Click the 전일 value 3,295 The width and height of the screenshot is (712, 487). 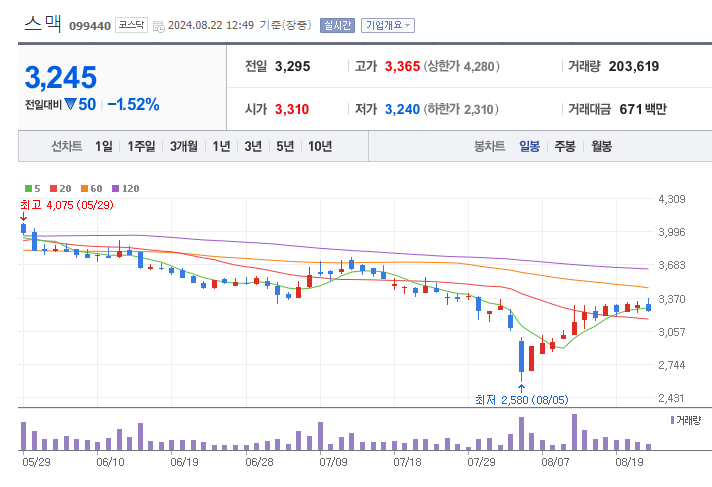pyautogui.click(x=292, y=67)
